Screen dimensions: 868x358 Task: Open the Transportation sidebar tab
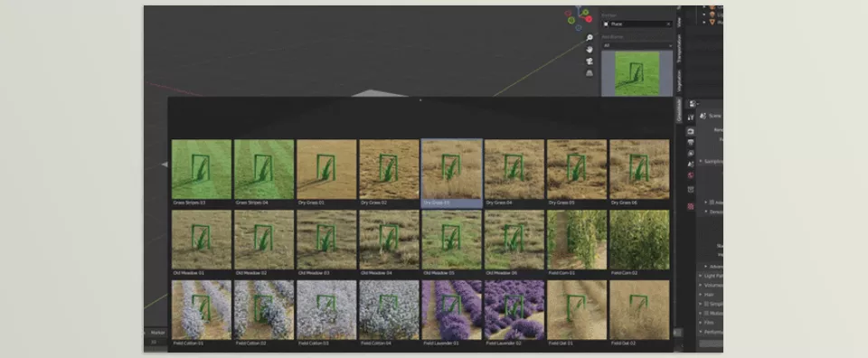click(679, 48)
